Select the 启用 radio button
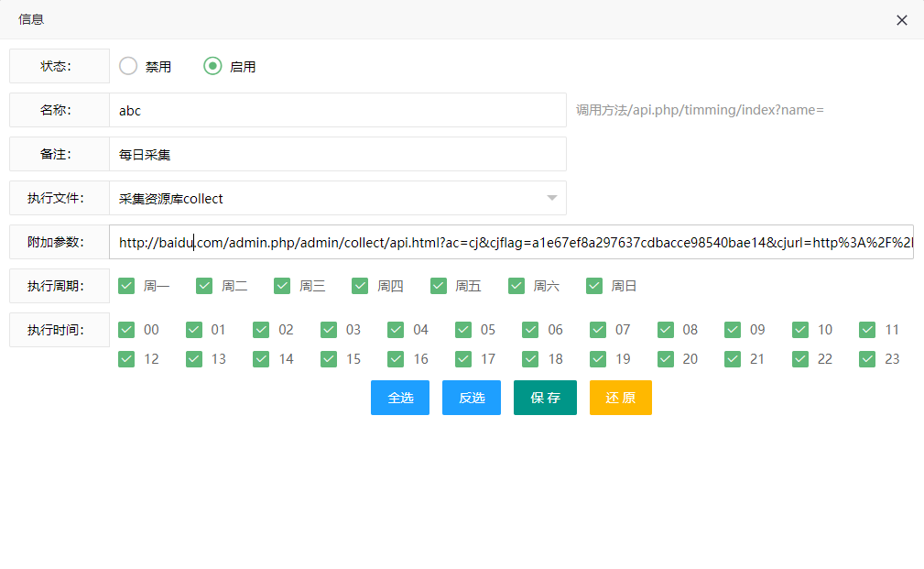The width and height of the screenshot is (924, 569). click(212, 66)
